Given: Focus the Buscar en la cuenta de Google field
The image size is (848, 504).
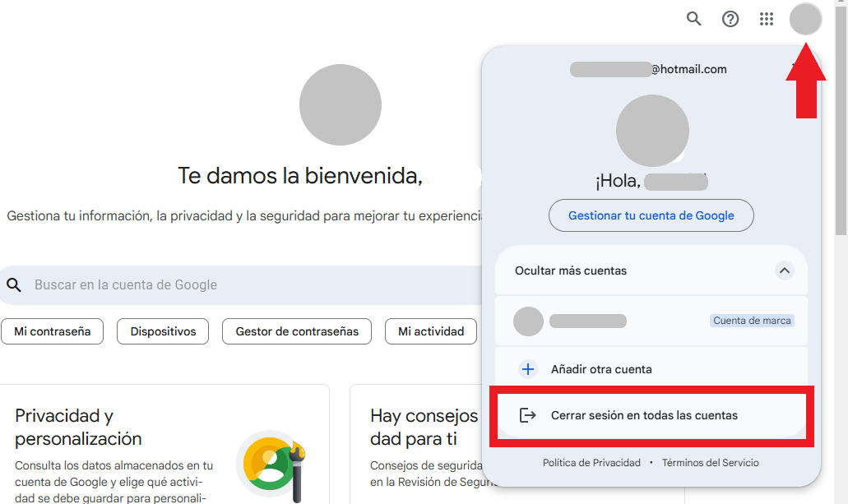Looking at the screenshot, I should [x=241, y=285].
